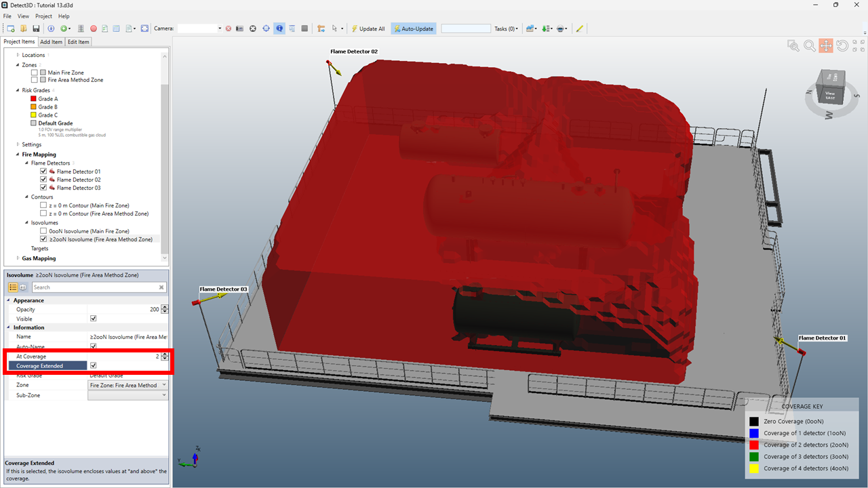The height and width of the screenshot is (488, 868).
Task: Click the Reset View rotate icon in viewport
Action: click(842, 45)
